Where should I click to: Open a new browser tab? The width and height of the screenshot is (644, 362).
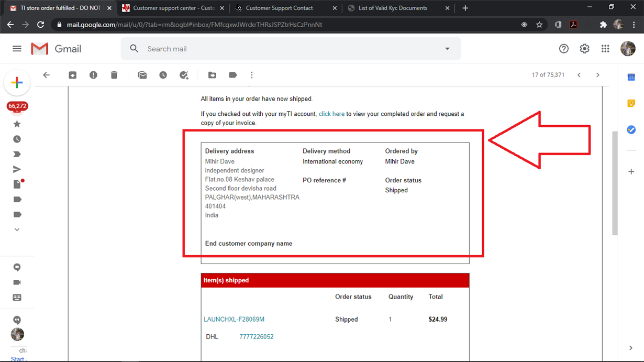(x=465, y=8)
